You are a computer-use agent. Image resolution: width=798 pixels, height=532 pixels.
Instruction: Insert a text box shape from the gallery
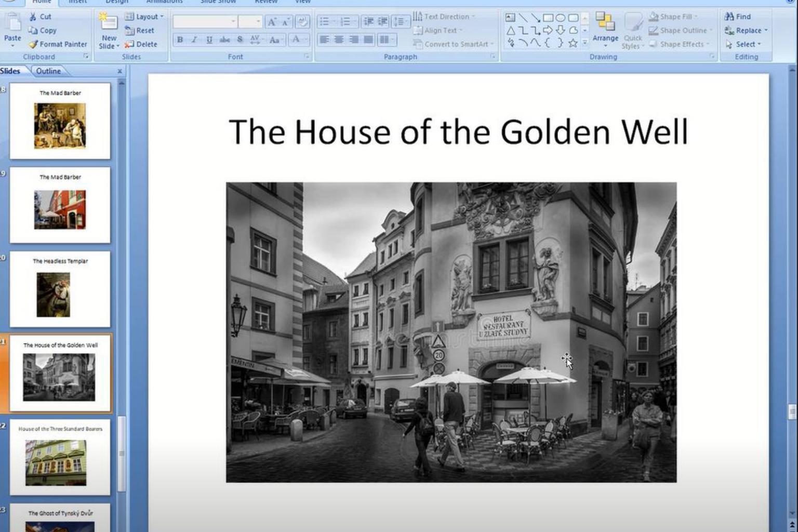511,17
